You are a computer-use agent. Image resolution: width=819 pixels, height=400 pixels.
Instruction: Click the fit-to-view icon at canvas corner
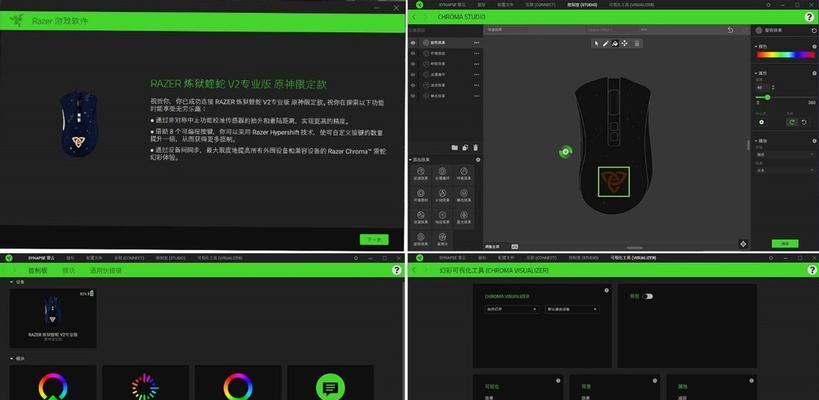click(743, 244)
